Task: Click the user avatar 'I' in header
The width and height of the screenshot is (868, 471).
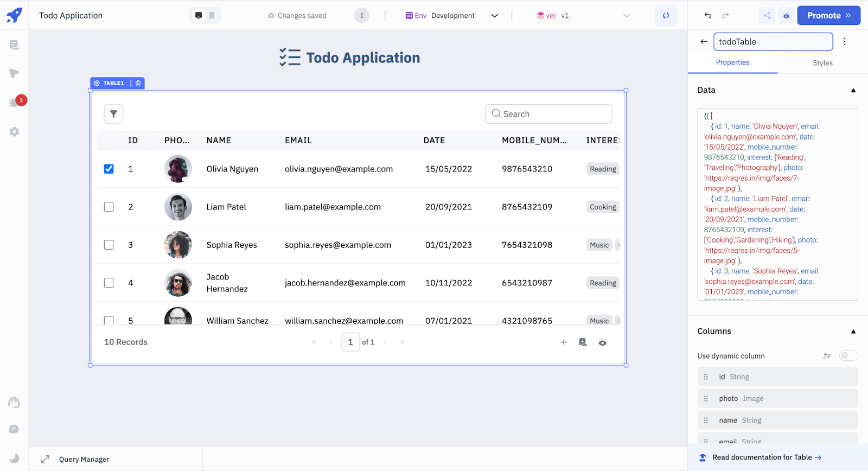Action: [x=362, y=16]
